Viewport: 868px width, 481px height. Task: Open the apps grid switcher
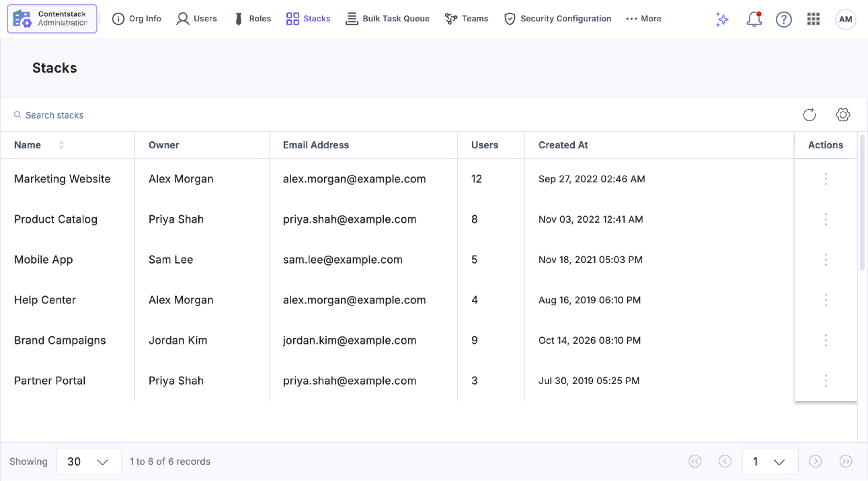coord(814,19)
